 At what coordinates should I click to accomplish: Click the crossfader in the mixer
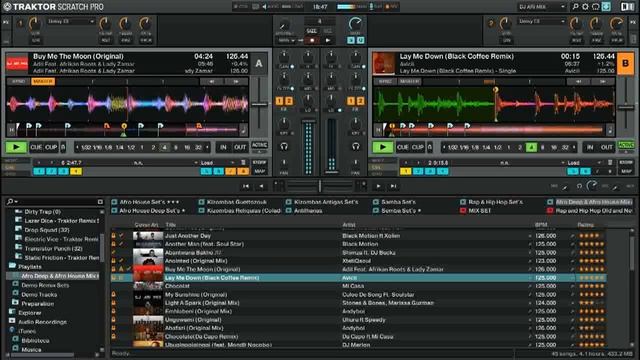[320, 187]
